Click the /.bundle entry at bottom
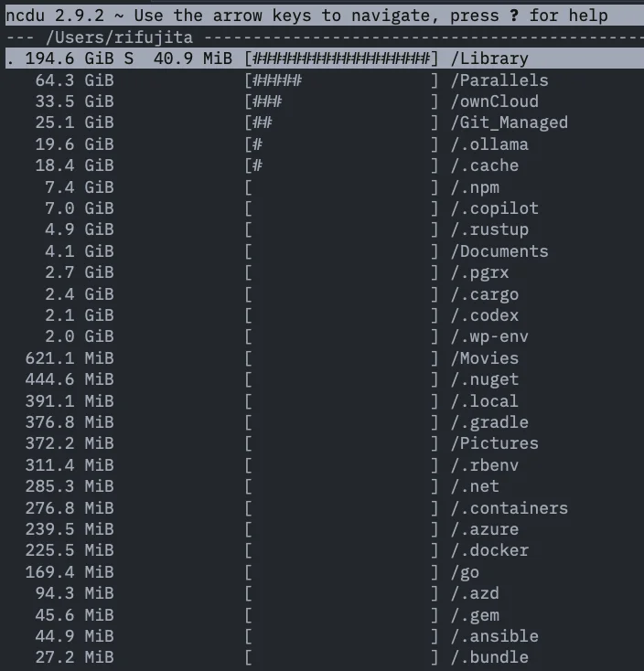This screenshot has width=644, height=671. point(489,657)
